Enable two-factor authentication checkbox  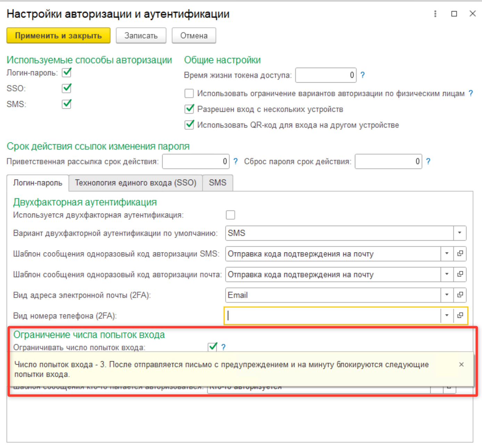[230, 215]
